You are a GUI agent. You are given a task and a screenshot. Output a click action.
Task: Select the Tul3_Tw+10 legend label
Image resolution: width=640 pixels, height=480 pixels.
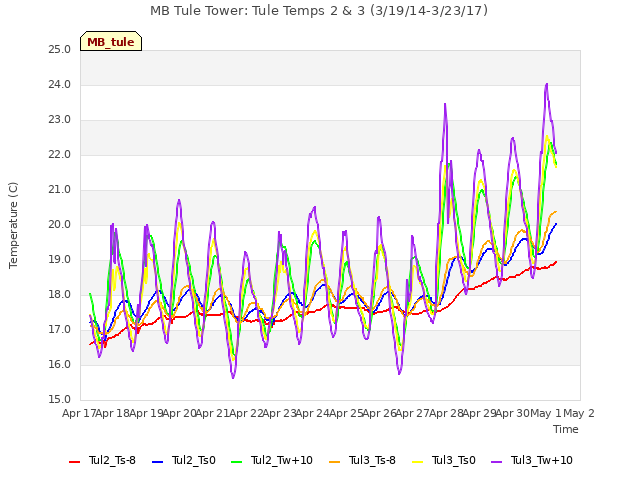pyautogui.click(x=542, y=461)
